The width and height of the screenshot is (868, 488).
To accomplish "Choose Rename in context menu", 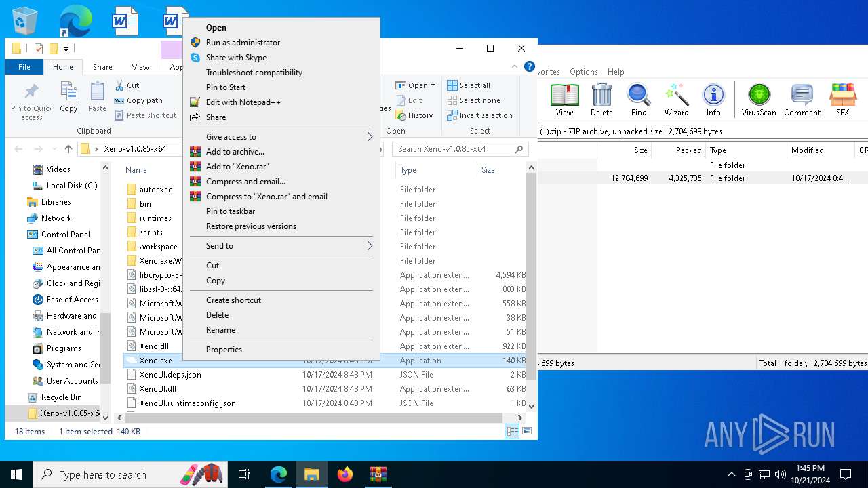I will 281,330.
